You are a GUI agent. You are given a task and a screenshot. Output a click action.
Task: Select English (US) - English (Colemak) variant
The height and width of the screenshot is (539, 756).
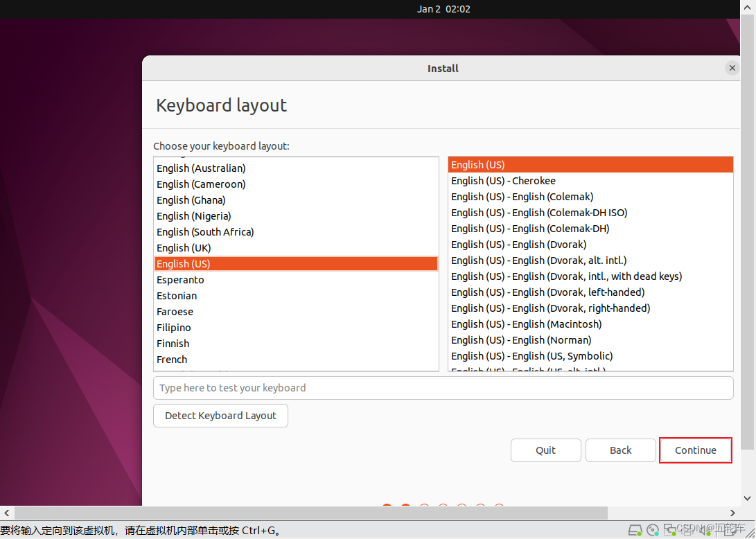click(590, 197)
